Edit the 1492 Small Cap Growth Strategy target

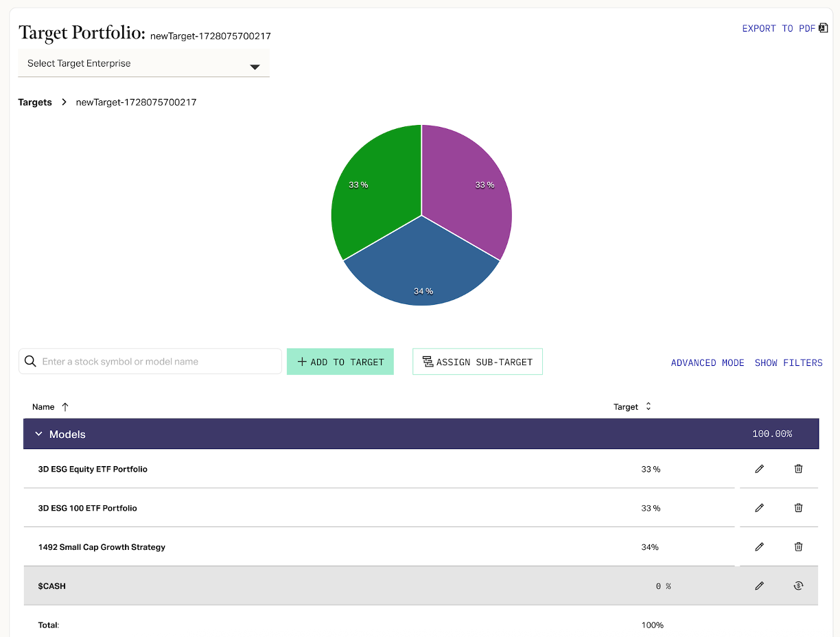(759, 547)
